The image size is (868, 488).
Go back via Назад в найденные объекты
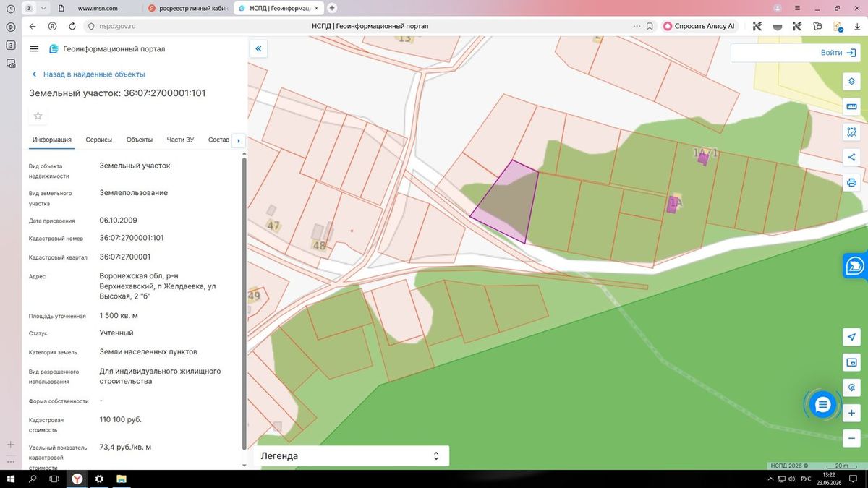[88, 74]
